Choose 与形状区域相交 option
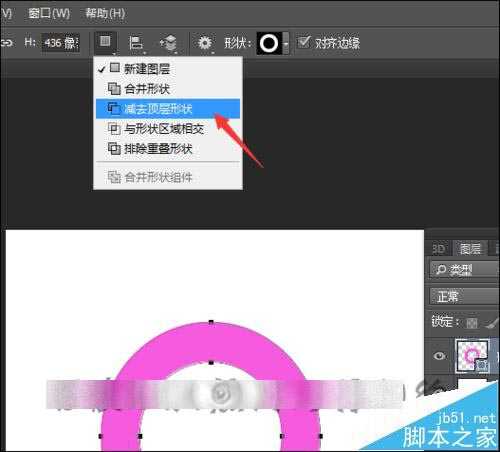This screenshot has width=500, height=452. click(168, 129)
